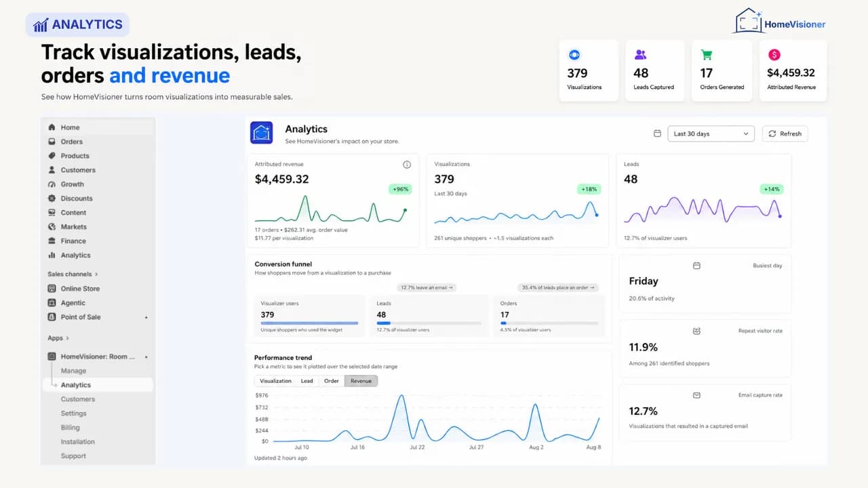The height and width of the screenshot is (488, 868).
Task: Click the info icon on Attributed revenue card
Action: click(x=407, y=165)
